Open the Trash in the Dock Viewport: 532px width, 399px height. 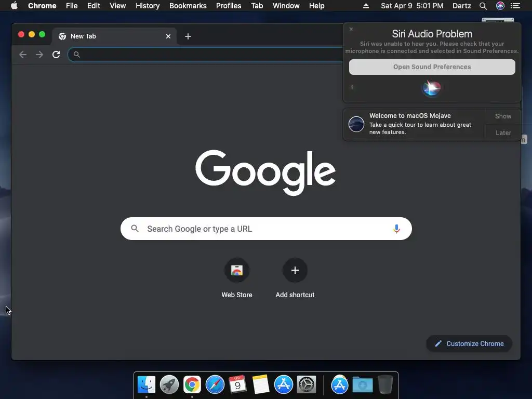coord(385,385)
